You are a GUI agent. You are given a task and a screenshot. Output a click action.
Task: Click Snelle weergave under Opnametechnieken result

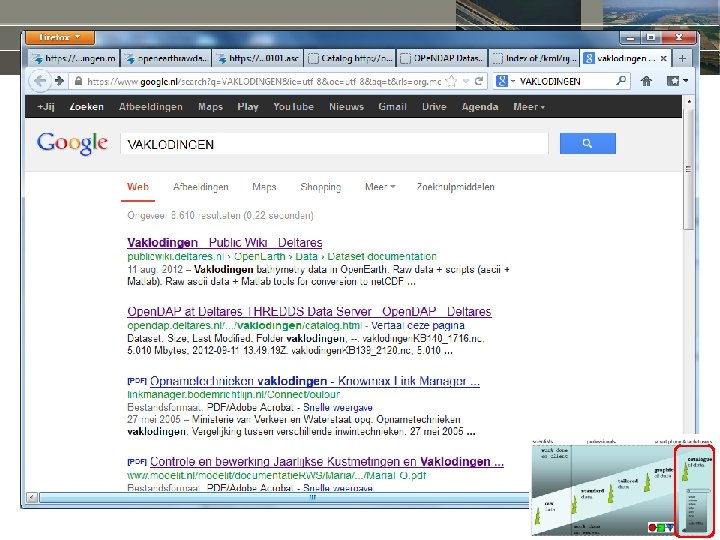pyautogui.click(x=338, y=407)
